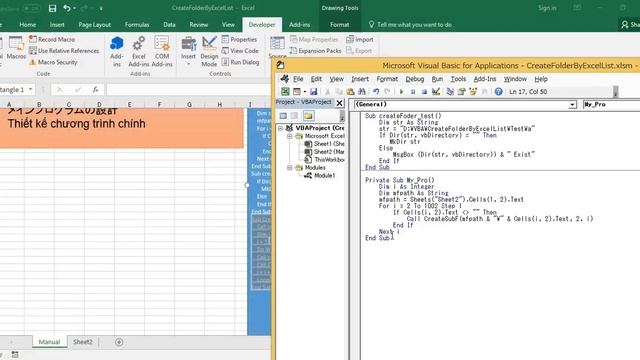Viewport: 640px width, 360px height.
Task: Select Sheet2 object in project tree
Action: (x=324, y=152)
